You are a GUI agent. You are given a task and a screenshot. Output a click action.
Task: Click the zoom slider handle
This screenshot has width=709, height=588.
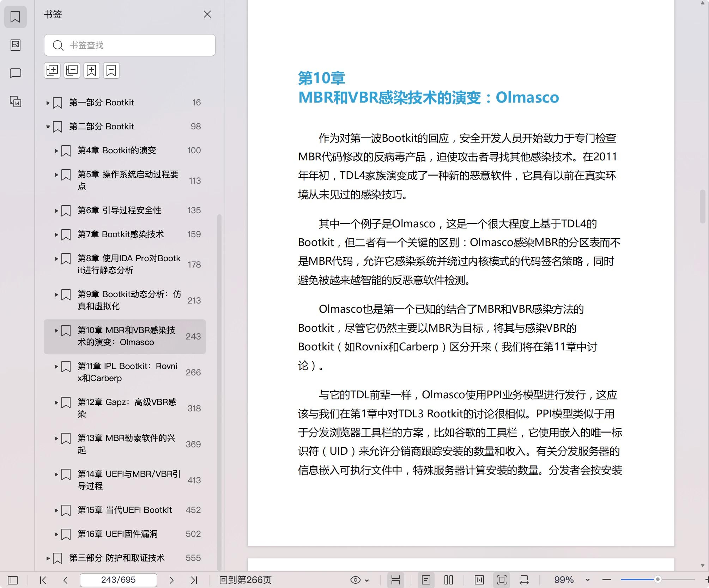pyautogui.click(x=658, y=580)
